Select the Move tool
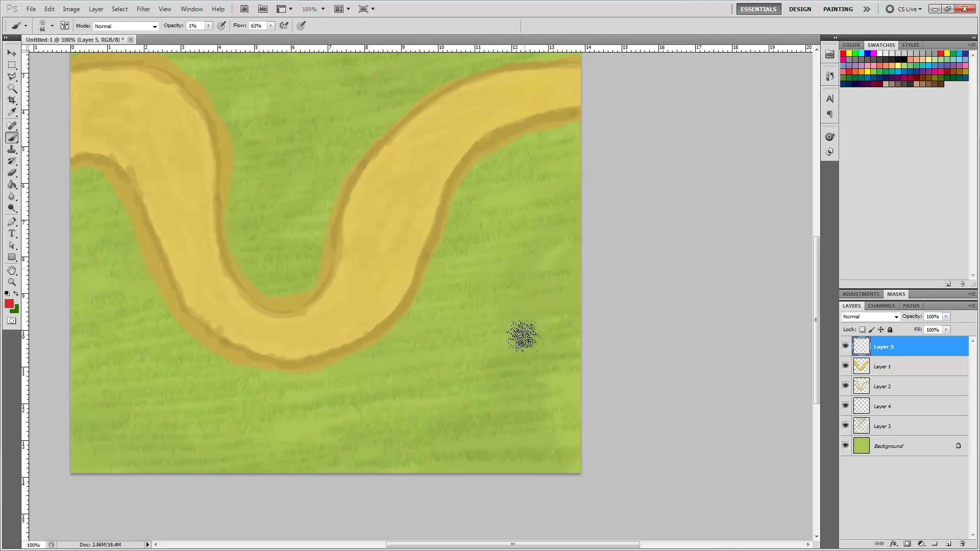 12,53
